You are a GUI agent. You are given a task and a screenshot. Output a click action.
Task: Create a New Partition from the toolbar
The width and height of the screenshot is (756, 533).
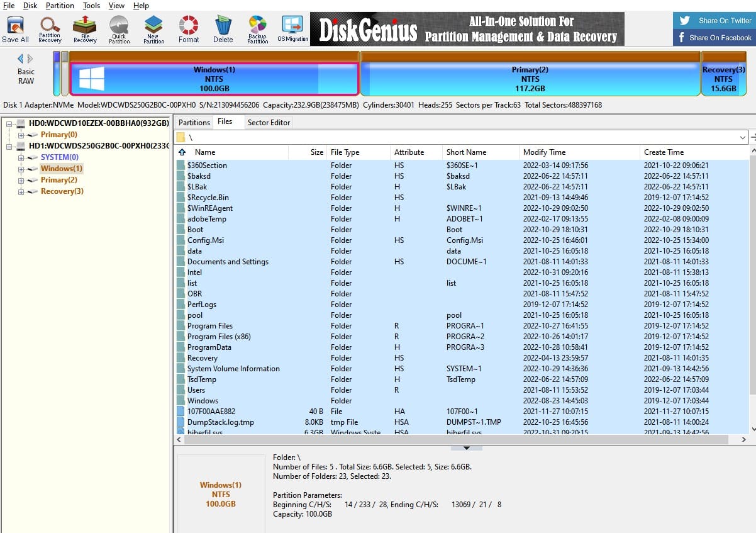(153, 29)
